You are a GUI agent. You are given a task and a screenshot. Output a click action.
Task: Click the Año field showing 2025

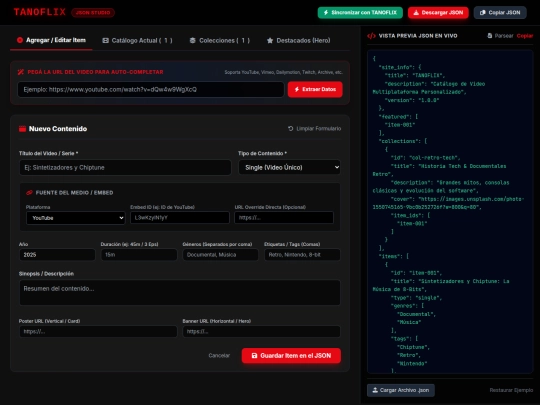click(x=57, y=255)
